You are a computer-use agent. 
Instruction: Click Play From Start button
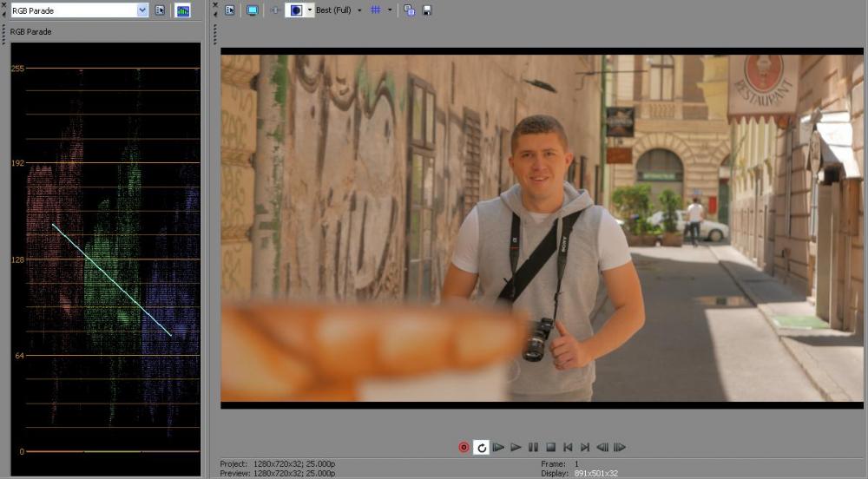[498, 447]
